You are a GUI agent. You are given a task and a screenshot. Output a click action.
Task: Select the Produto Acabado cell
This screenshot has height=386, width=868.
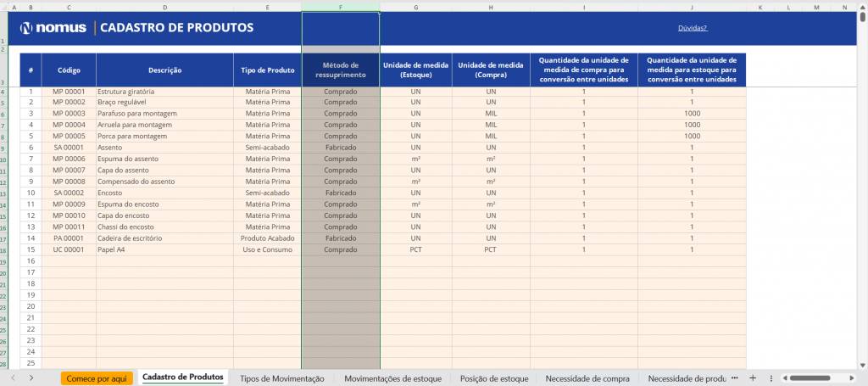pyautogui.click(x=267, y=239)
